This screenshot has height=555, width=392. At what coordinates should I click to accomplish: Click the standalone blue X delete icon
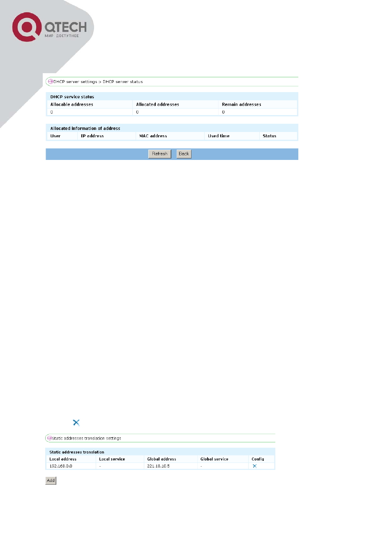(76, 422)
